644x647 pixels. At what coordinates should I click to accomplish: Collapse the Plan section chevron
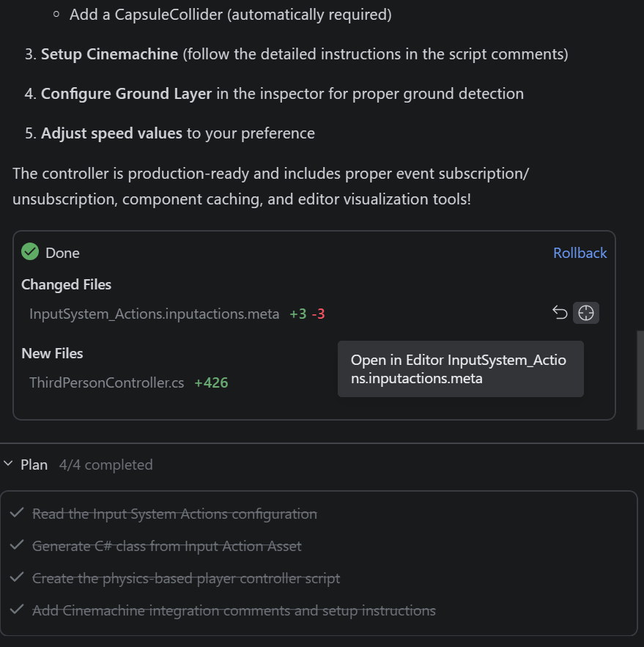[x=9, y=465]
